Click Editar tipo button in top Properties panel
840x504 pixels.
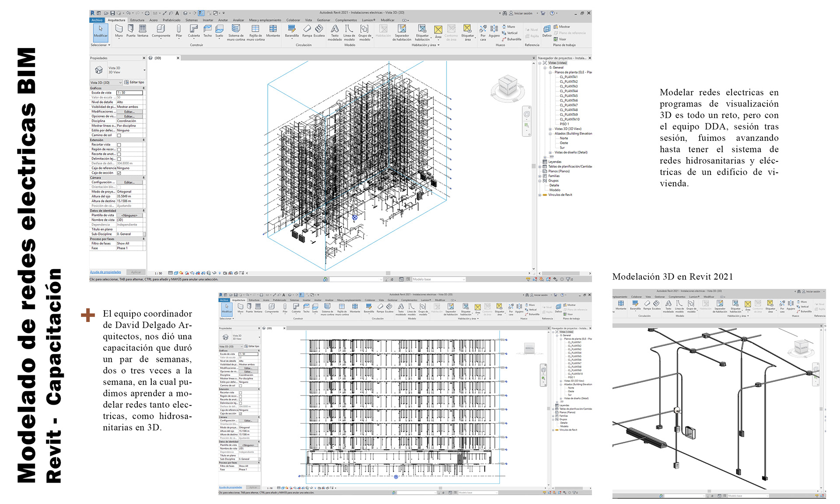coord(134,82)
